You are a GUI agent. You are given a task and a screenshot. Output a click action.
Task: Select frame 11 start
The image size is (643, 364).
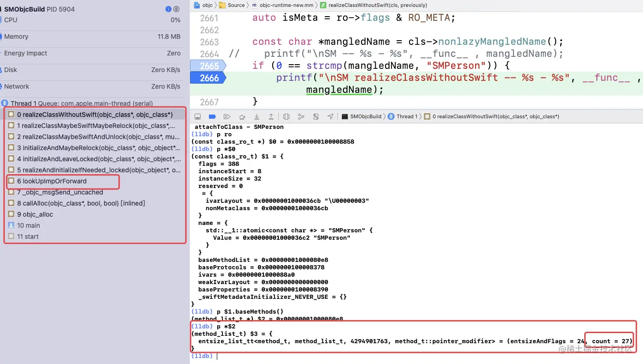pyautogui.click(x=95, y=237)
